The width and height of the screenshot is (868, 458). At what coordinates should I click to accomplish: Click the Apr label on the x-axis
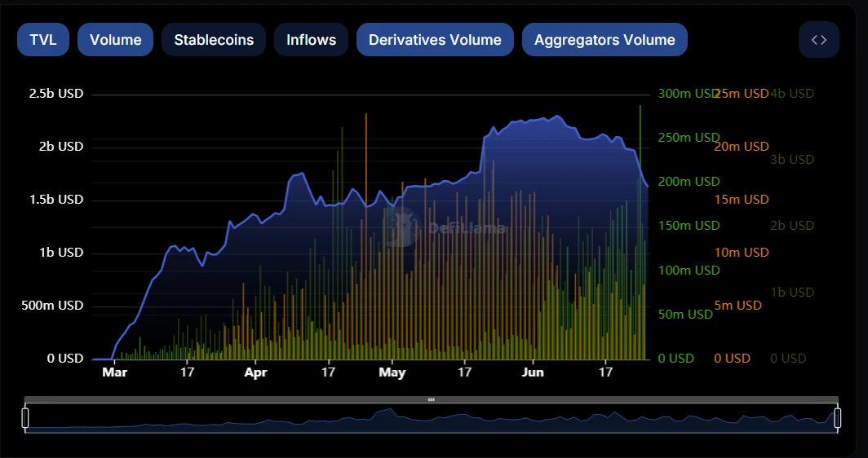click(255, 372)
